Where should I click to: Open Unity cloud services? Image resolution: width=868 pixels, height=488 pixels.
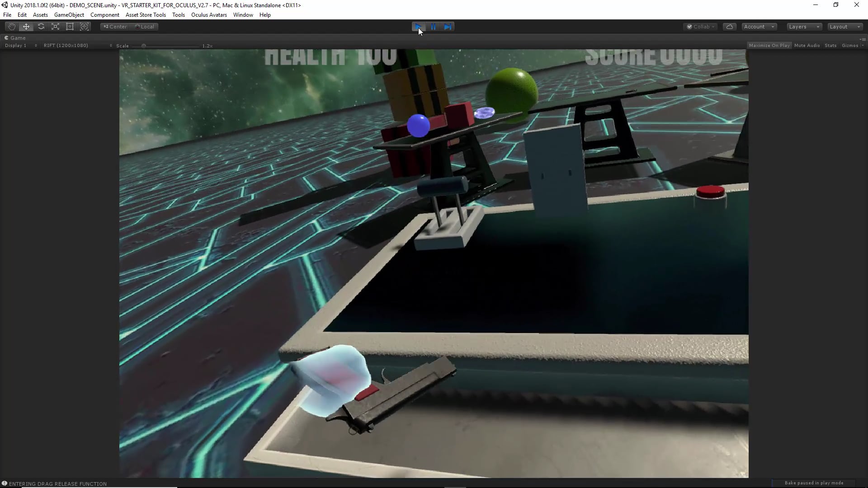coord(730,26)
